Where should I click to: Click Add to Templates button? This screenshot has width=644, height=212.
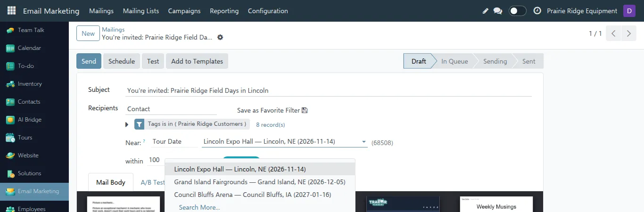point(197,61)
